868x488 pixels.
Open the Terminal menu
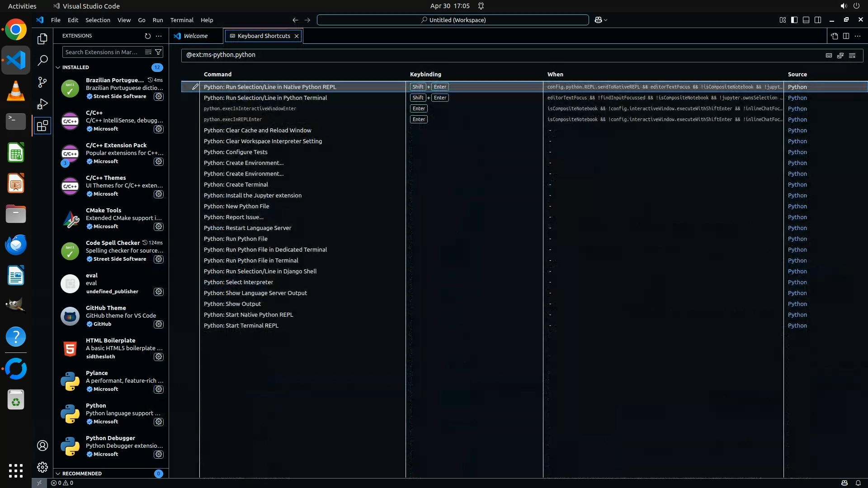click(181, 20)
